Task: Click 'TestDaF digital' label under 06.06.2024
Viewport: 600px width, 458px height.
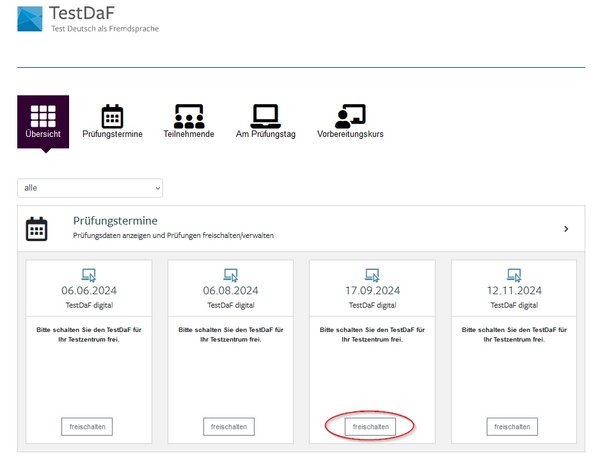Action: [89, 305]
